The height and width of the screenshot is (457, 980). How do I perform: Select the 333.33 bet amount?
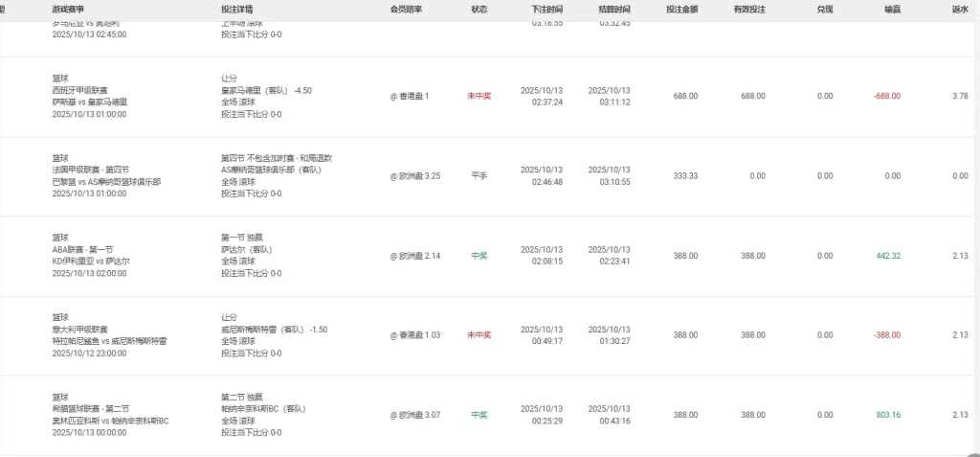click(685, 176)
